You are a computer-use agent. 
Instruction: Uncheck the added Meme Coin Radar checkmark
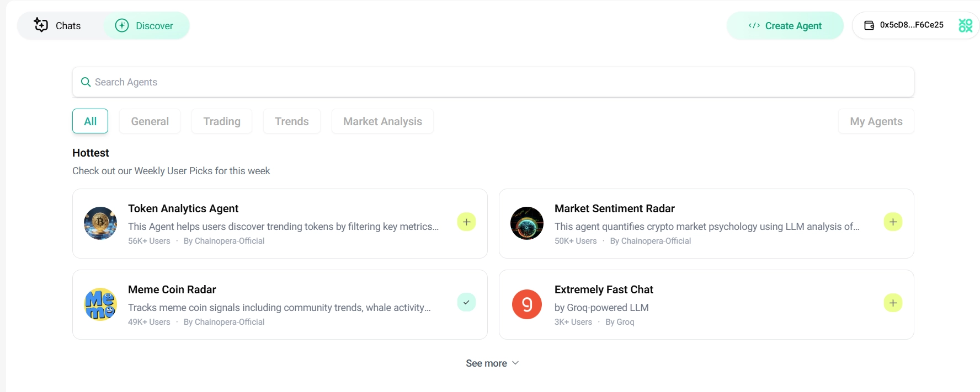[x=466, y=303]
